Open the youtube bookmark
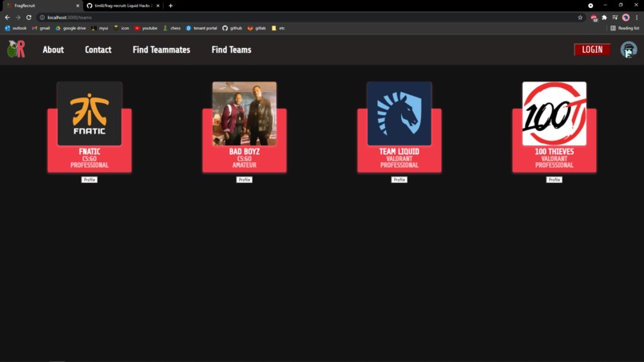The height and width of the screenshot is (362, 644). point(146,28)
